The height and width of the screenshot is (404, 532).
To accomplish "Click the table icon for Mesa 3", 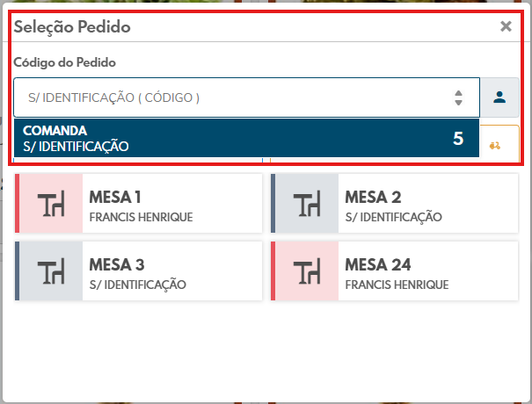I will 51,273.
